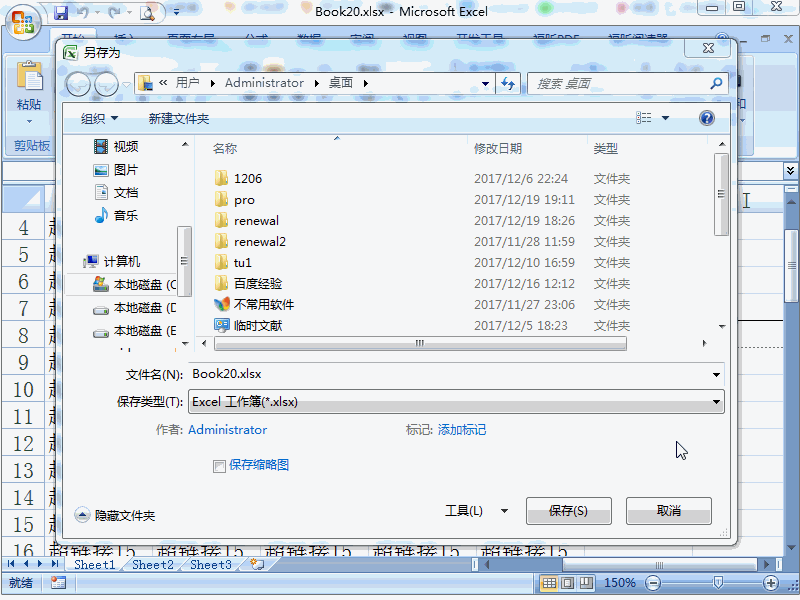Open Customize Quick Access Toolbar arrow
Image resolution: width=800 pixels, height=600 pixels.
pyautogui.click(x=177, y=12)
